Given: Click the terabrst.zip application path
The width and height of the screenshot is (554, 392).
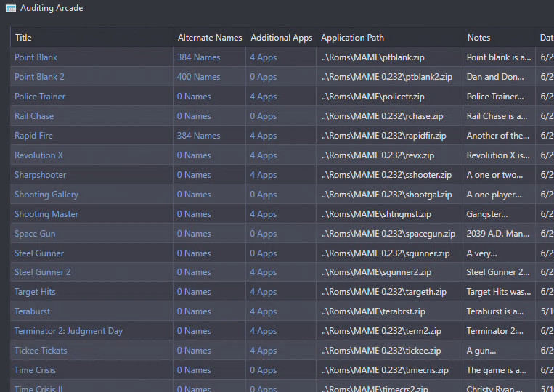Looking at the screenshot, I should coord(373,311).
